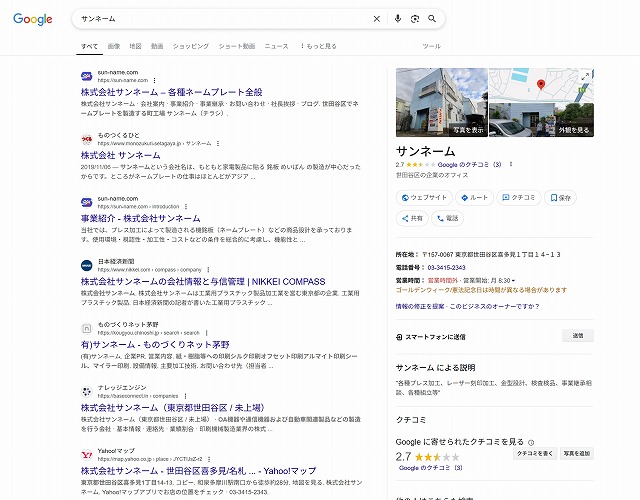Click the magnifying glass search icon
640x500 pixels.
(432, 19)
